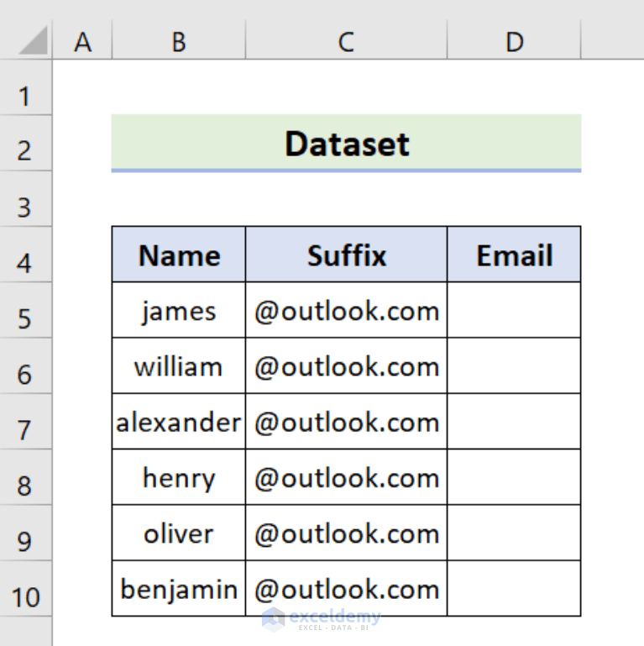Select row 2 header

(25, 143)
